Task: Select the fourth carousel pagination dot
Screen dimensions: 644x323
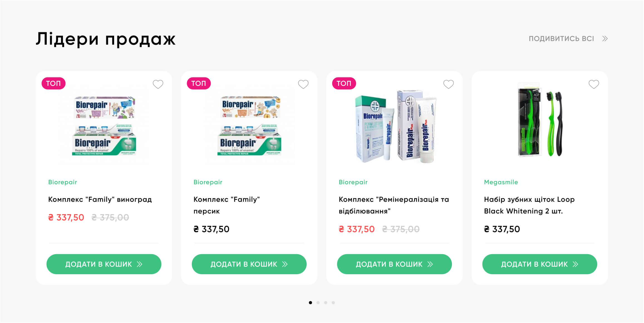Action: (333, 303)
